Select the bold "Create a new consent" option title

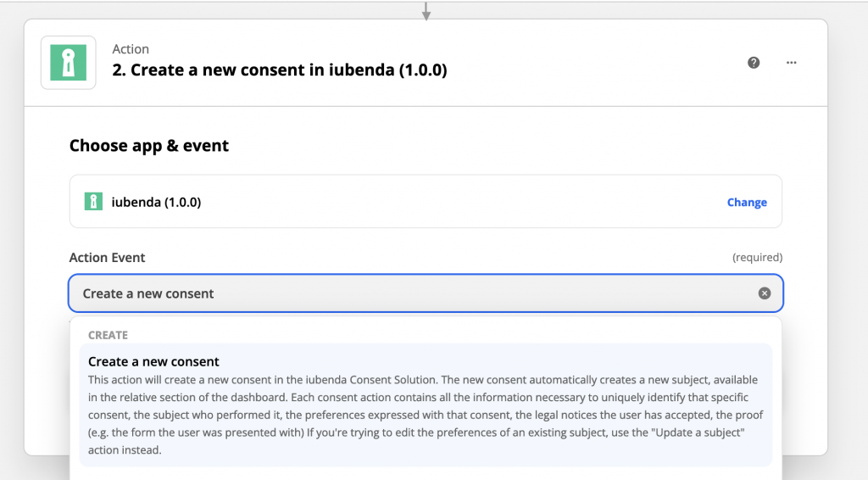[153, 361]
